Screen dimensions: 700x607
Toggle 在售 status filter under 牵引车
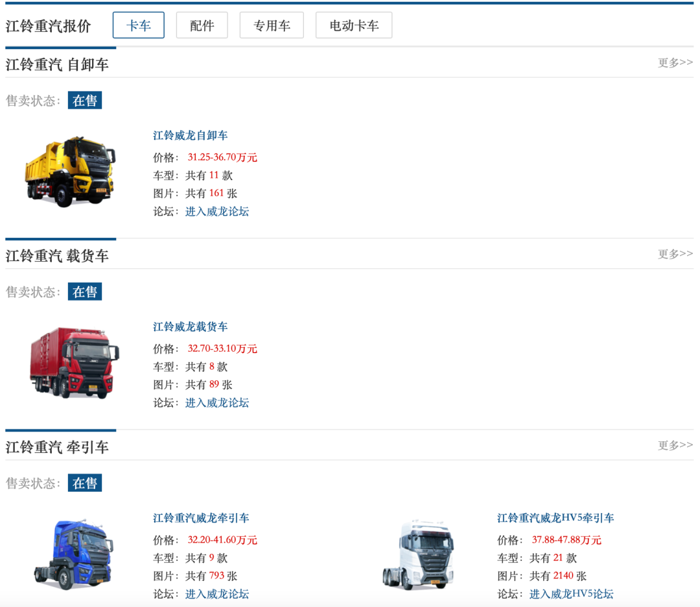(x=85, y=483)
